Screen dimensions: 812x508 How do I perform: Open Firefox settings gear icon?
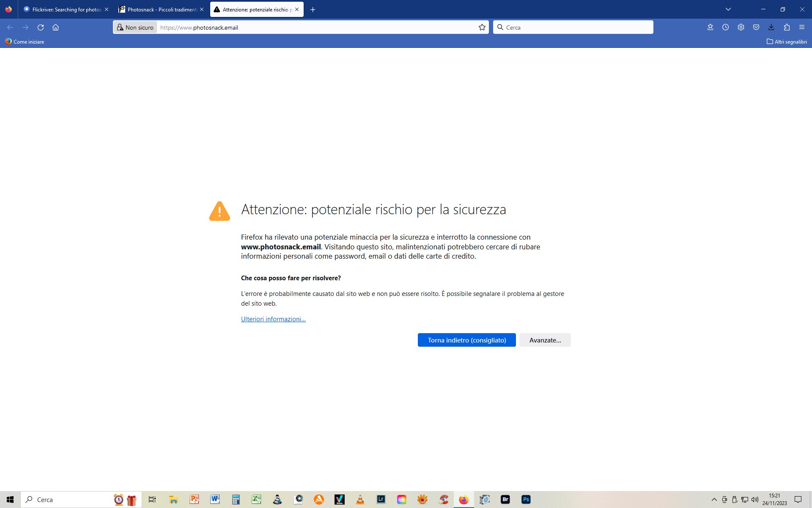[x=741, y=27]
